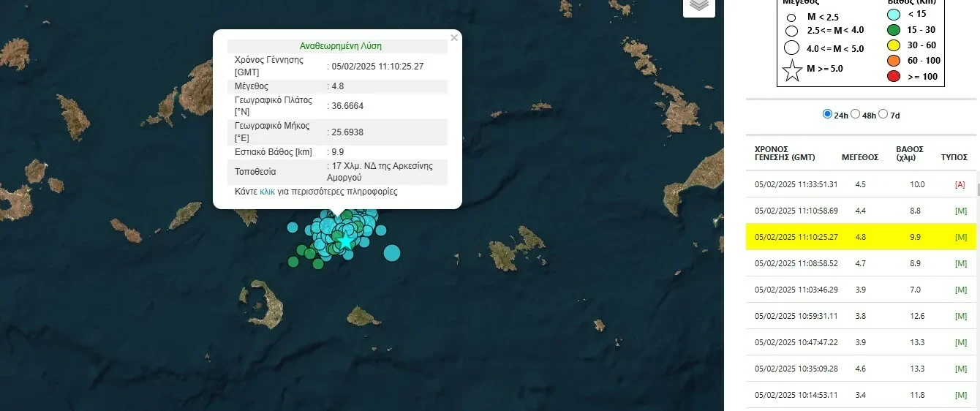Select the 7d time range radio button
The image size is (980, 411).
pyautogui.click(x=883, y=114)
